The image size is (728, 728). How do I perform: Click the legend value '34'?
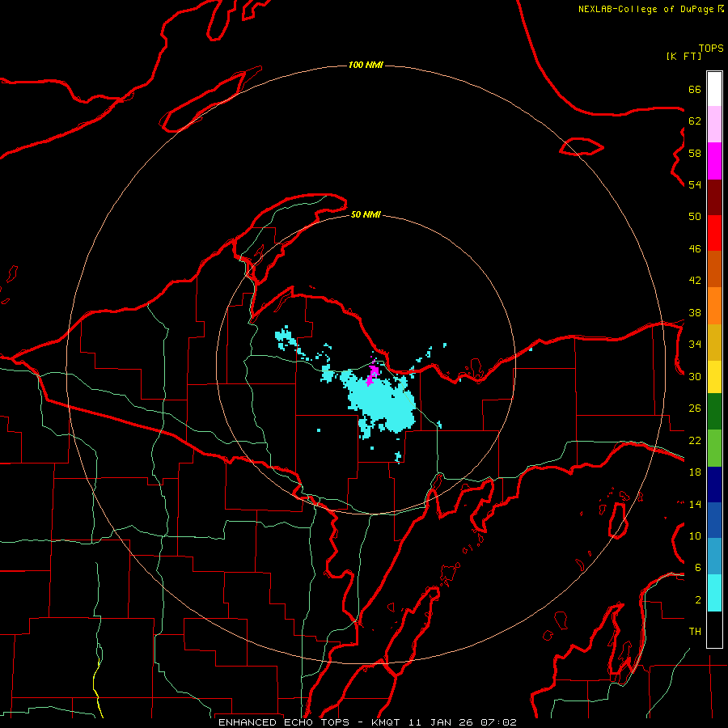point(695,345)
